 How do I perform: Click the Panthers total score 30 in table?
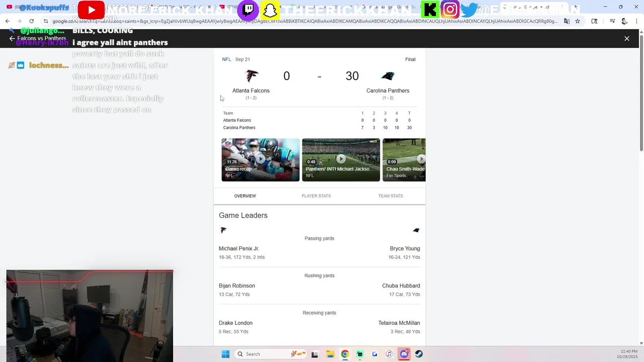tap(409, 128)
